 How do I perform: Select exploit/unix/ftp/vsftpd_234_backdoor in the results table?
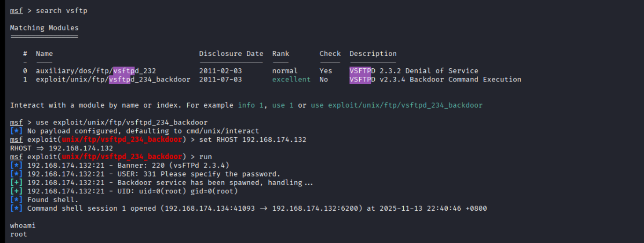[x=113, y=80]
